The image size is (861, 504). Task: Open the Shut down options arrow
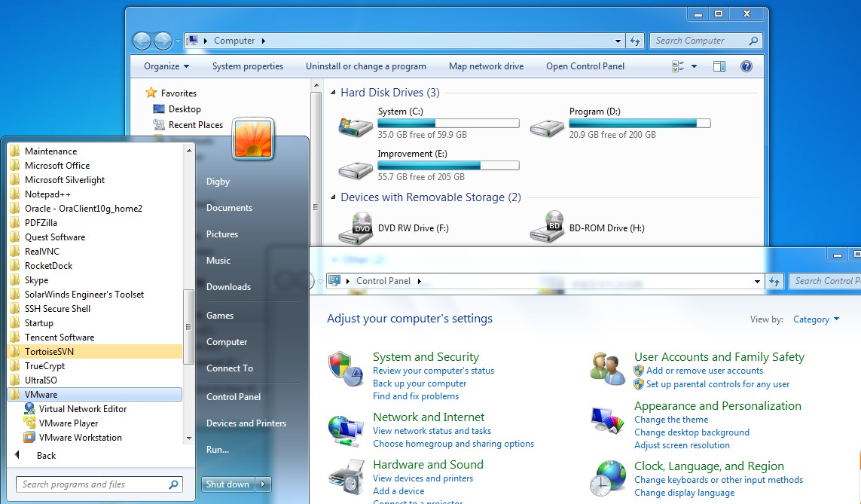pyautogui.click(x=263, y=484)
